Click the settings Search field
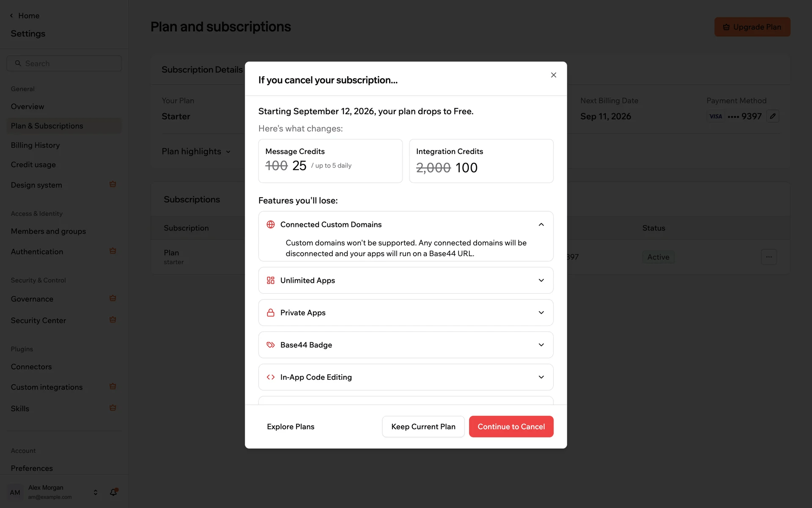Screen dimensions: 812x508 [64, 63]
